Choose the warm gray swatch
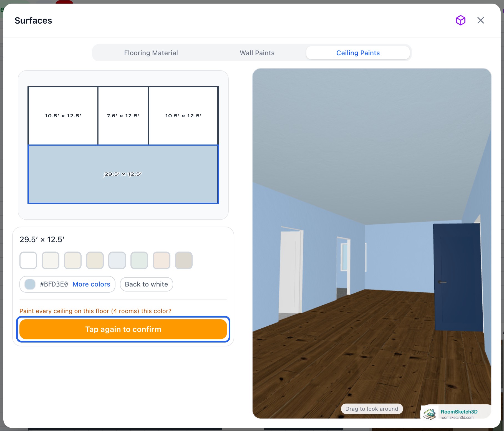Screen dimensions: 504x431 tap(184, 260)
